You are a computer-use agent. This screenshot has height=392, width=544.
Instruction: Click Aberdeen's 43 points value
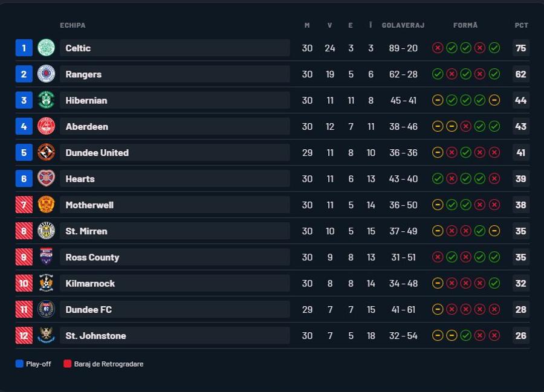pos(521,126)
